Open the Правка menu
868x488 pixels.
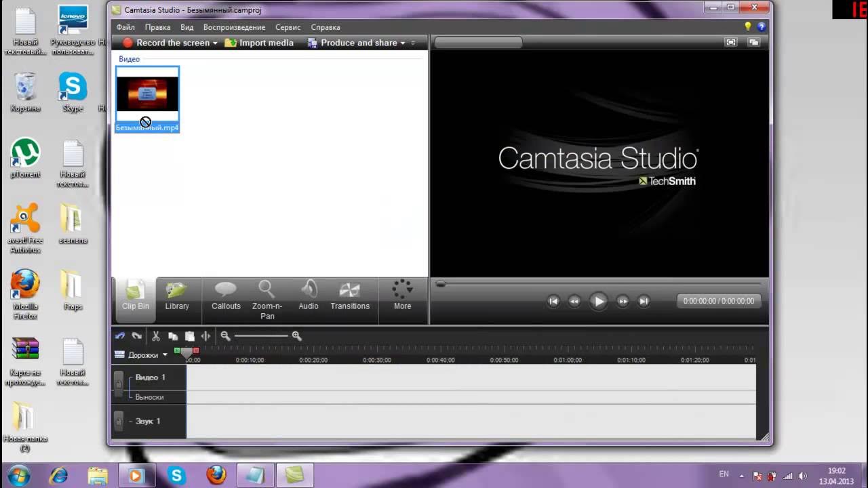tap(157, 27)
